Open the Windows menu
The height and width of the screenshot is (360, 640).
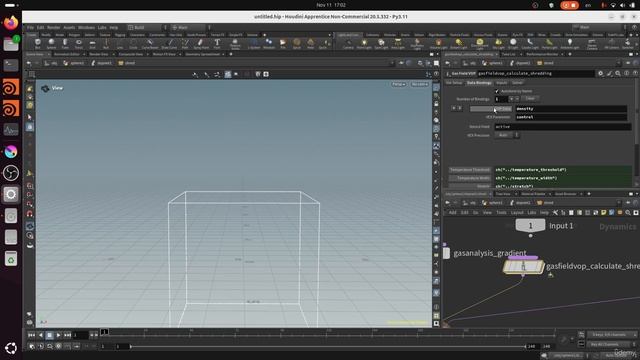86,27
